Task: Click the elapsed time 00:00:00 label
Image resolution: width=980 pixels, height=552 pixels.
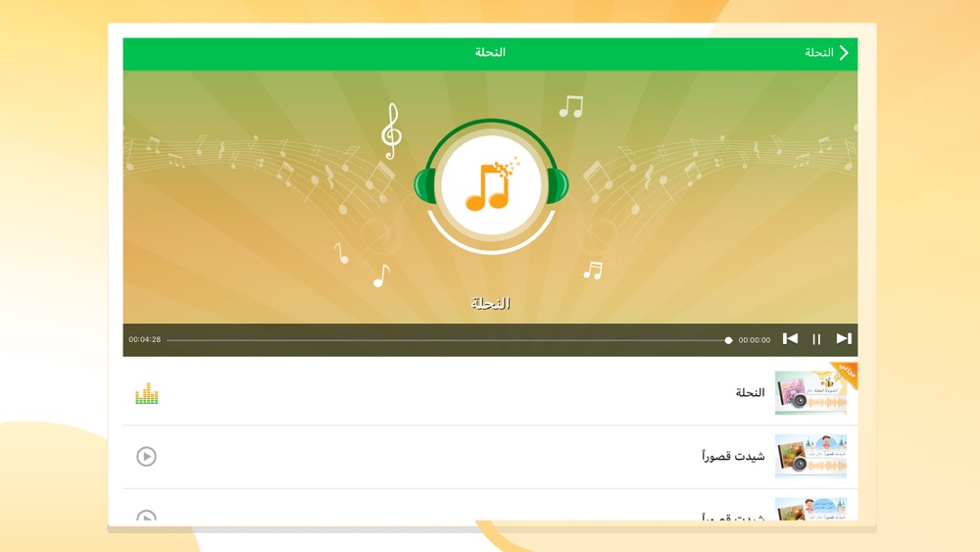Action: click(755, 340)
